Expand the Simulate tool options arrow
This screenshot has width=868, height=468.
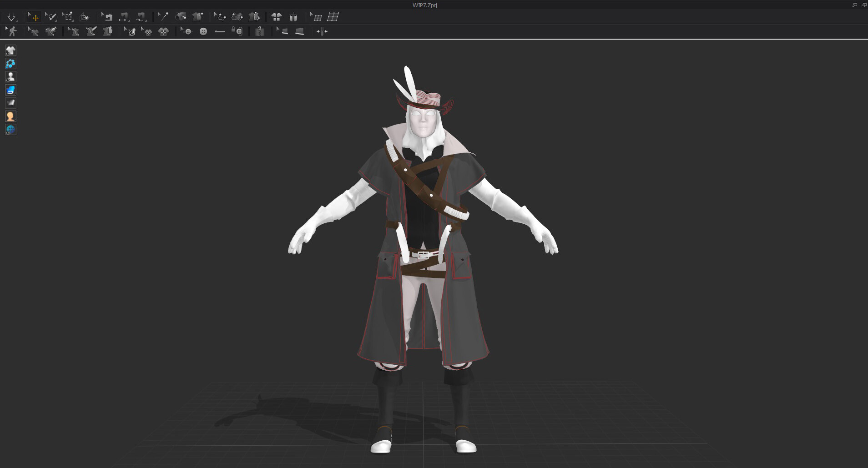point(17,21)
